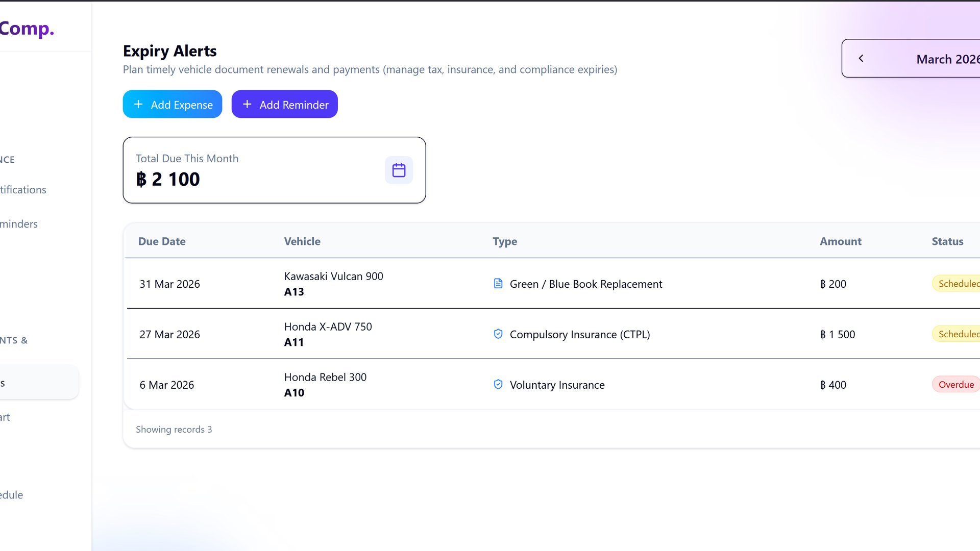Click the plus icon on Add Expense
This screenshot has width=980, height=551.
[138, 104]
